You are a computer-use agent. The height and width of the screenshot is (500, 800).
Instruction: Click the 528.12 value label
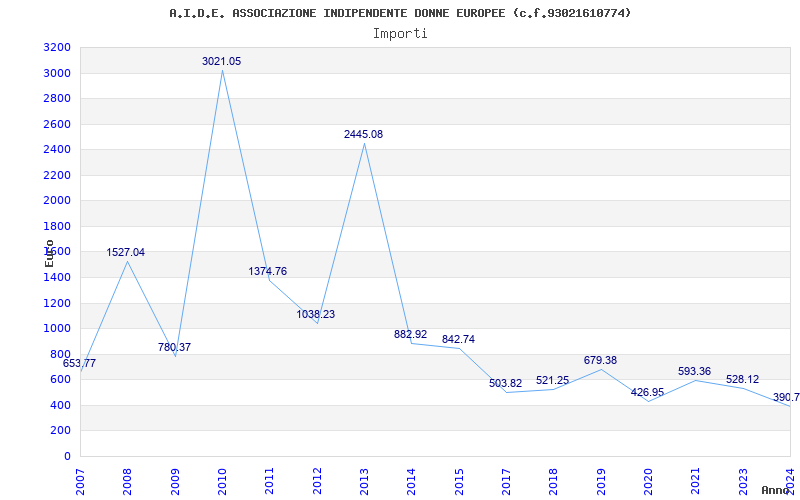coord(742,379)
